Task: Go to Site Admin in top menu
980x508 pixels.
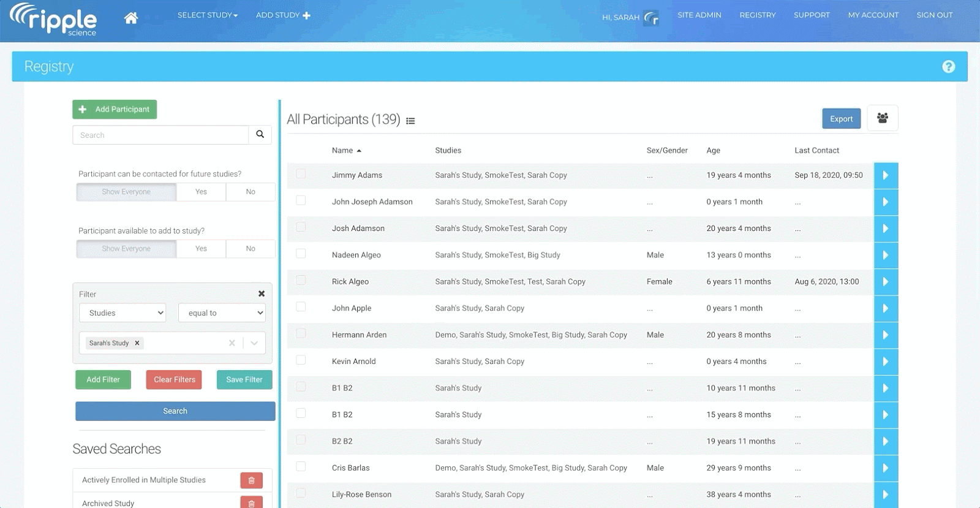Action: coord(699,15)
